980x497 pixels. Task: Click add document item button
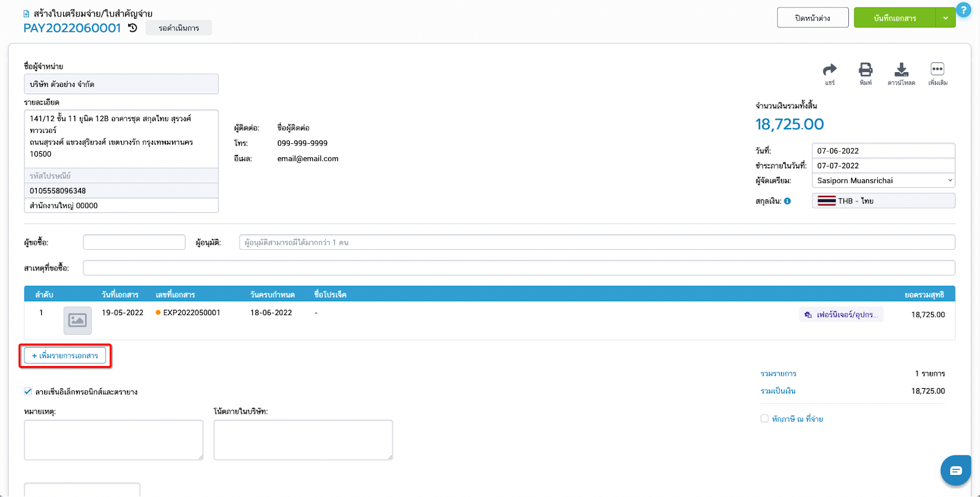click(x=65, y=356)
